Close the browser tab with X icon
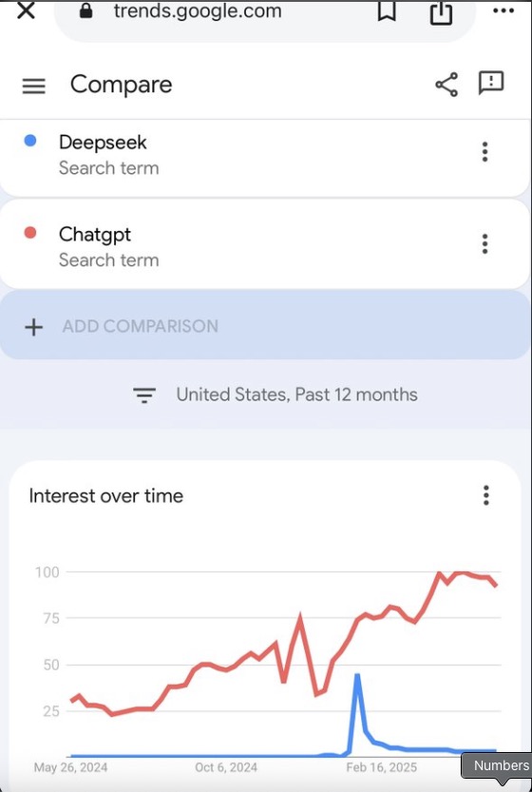This screenshot has width=532, height=792. coord(27,10)
